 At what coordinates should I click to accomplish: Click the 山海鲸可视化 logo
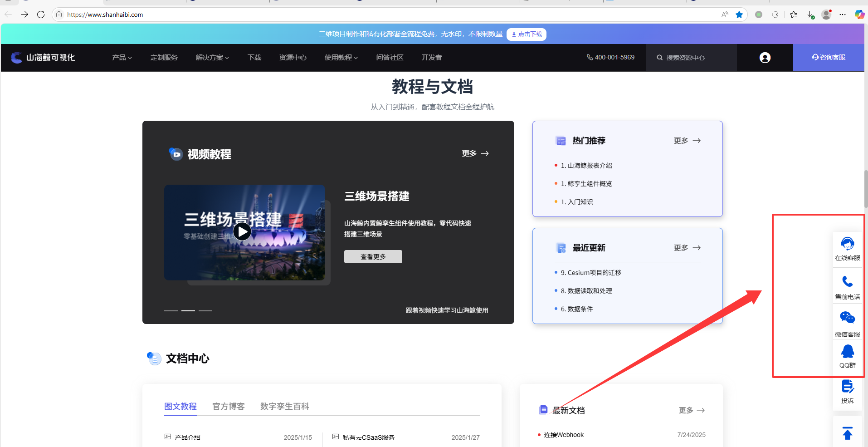pyautogui.click(x=43, y=58)
